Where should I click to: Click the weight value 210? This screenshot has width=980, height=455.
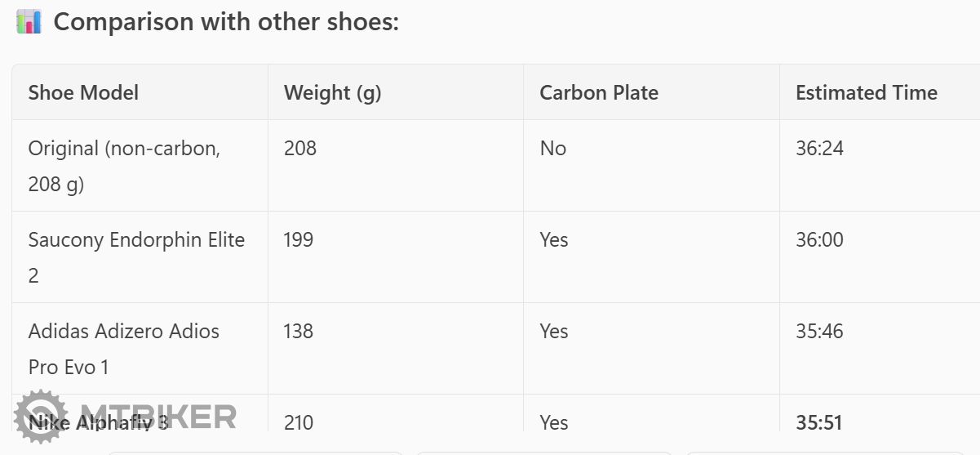pos(299,423)
